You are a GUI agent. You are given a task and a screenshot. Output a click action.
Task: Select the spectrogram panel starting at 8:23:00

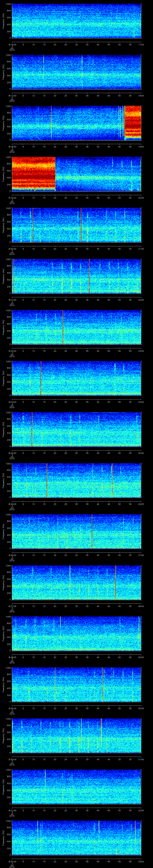[76, 378]
